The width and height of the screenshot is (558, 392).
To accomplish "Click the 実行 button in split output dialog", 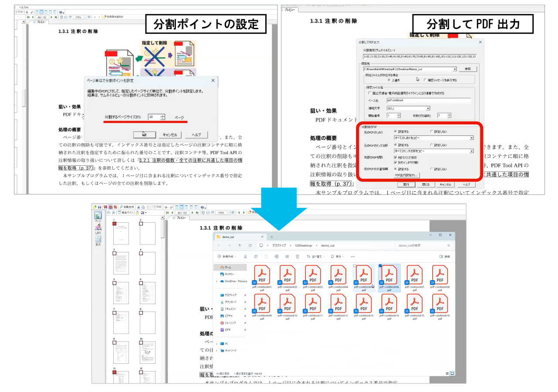I will (406, 184).
